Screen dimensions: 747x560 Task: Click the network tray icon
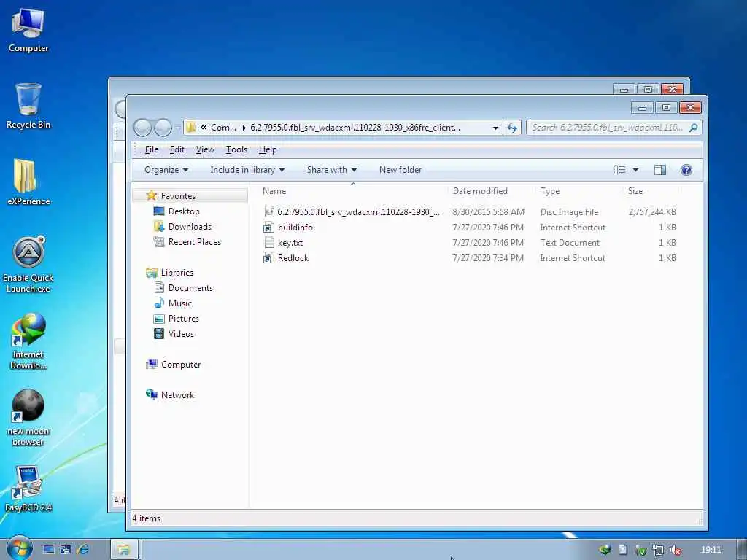[658, 550]
